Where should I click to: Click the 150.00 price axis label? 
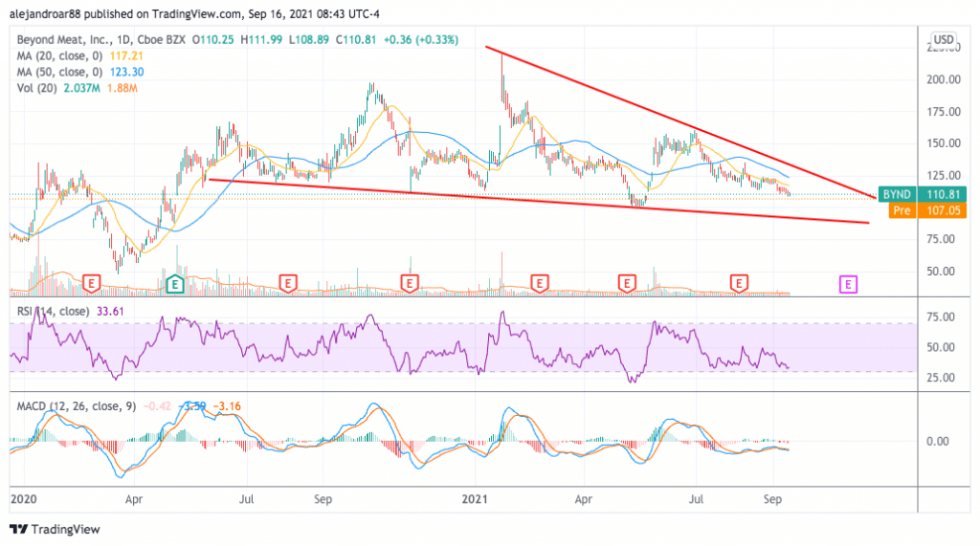coord(944,143)
